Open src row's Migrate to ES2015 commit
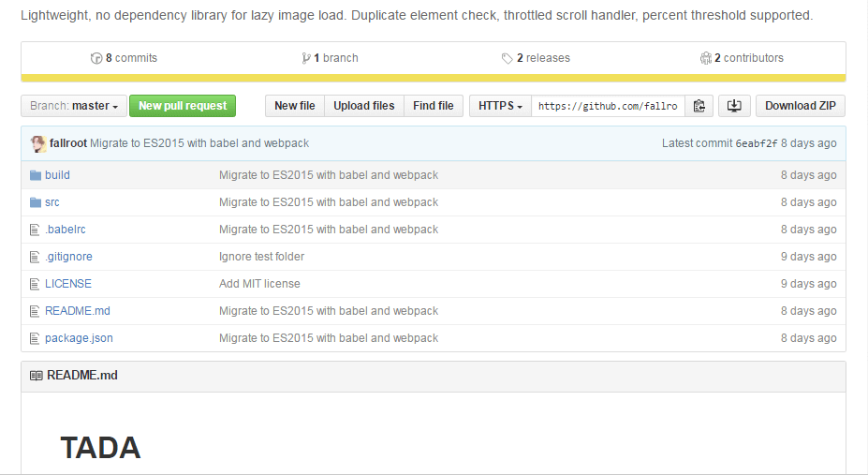Image resolution: width=868 pixels, height=475 pixels. [x=329, y=202]
